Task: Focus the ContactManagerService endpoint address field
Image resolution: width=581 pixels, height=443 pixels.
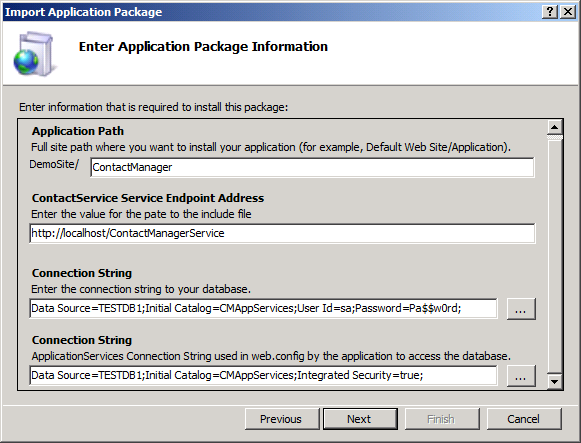Action: pyautogui.click(x=282, y=233)
